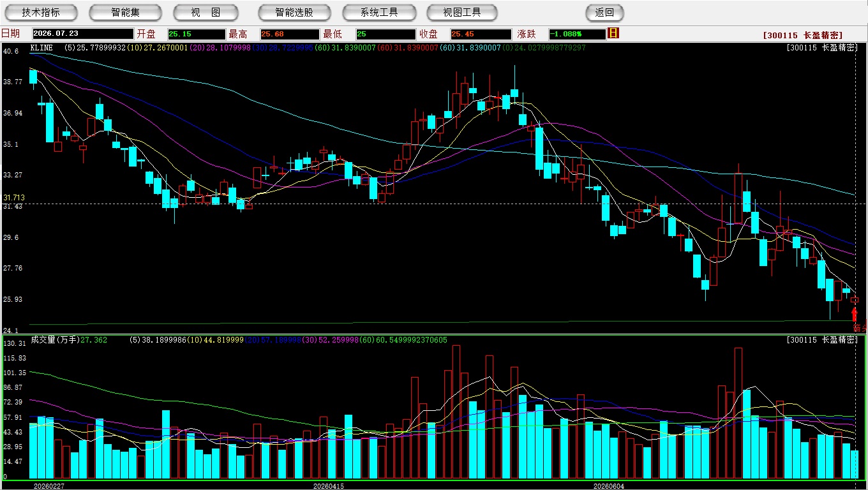This screenshot has height=490, width=868.
Task: Click the 返回 button to go back
Action: point(604,12)
